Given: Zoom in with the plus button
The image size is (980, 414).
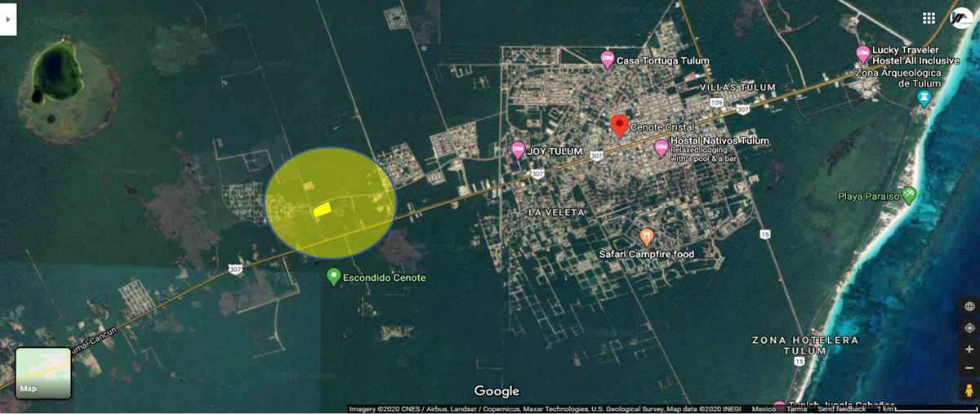Looking at the screenshot, I should (969, 349).
